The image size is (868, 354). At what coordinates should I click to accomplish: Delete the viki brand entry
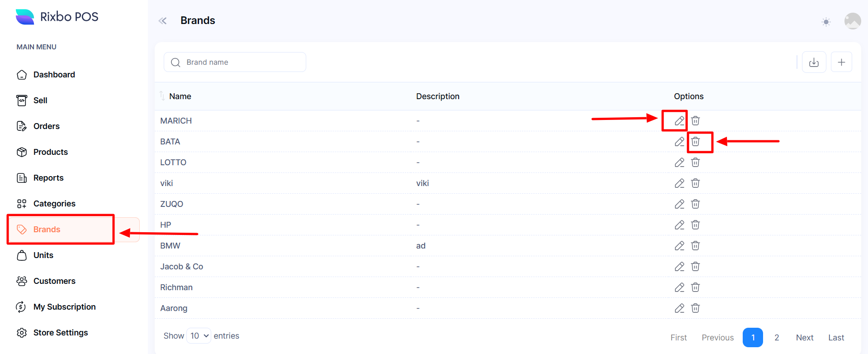(695, 183)
